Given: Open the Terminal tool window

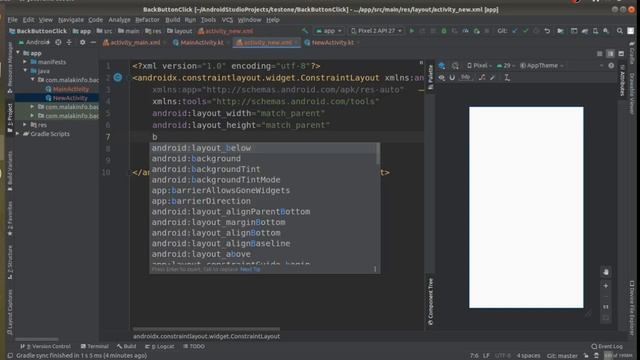Looking at the screenshot, I should pos(95,347).
